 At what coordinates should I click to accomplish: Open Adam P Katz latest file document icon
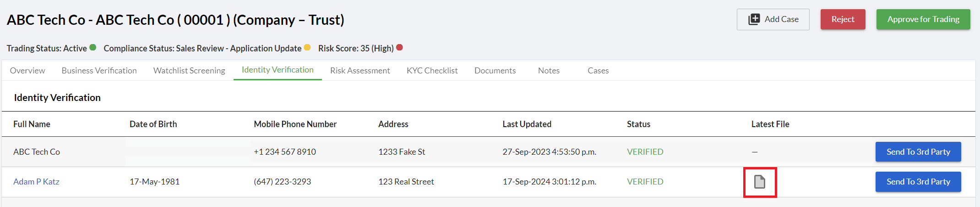(760, 182)
